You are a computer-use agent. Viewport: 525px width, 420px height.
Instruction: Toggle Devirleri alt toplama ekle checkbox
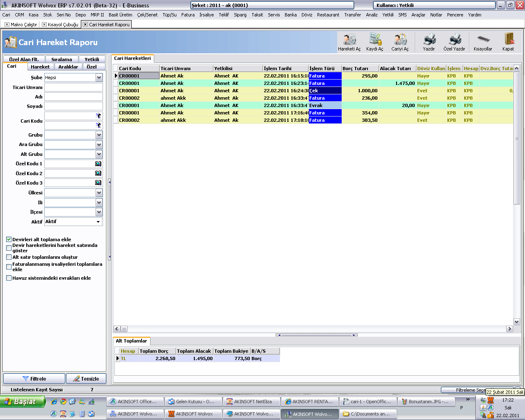[x=9, y=239]
